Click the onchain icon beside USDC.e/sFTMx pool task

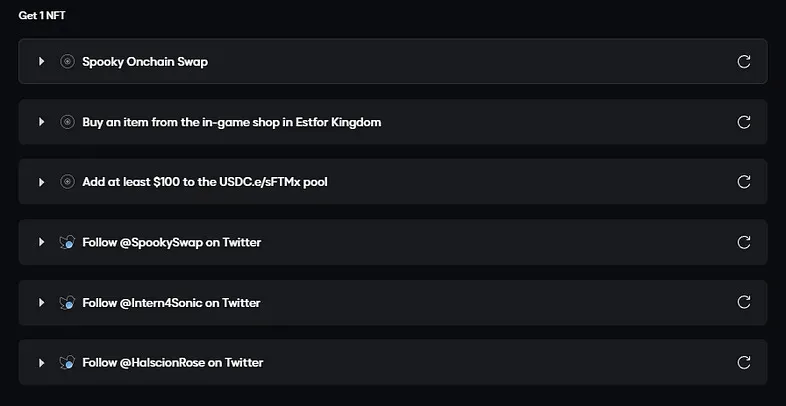click(67, 182)
